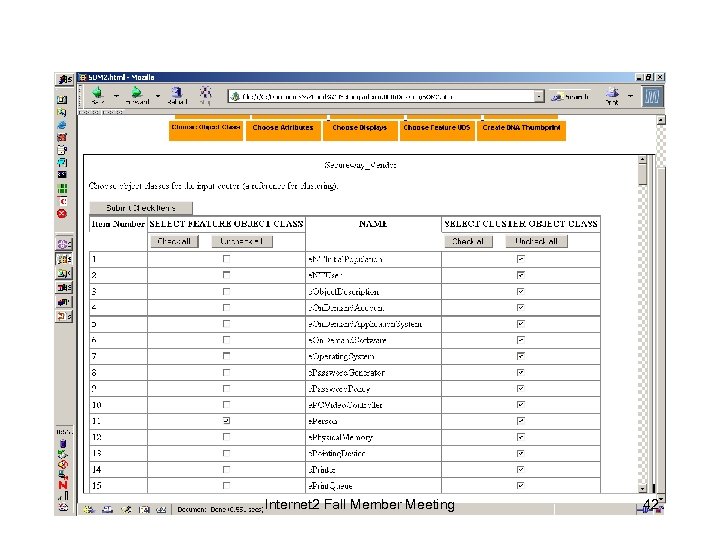Click the Start button in the taskbar
720x540 pixels.
point(65,79)
